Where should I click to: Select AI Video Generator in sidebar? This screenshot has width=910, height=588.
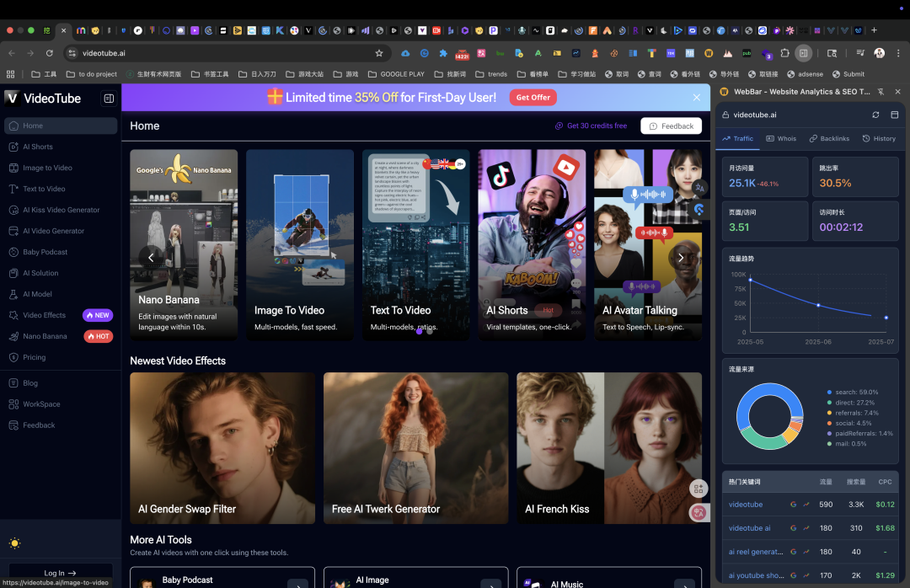click(61, 231)
